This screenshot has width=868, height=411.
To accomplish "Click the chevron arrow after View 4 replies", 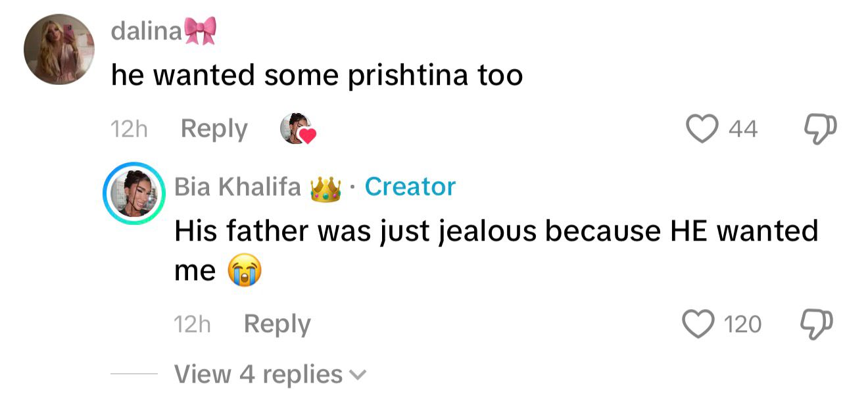I will click(x=358, y=375).
